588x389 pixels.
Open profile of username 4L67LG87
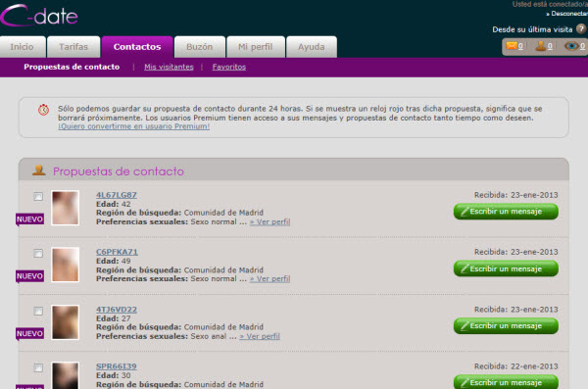pyautogui.click(x=117, y=195)
